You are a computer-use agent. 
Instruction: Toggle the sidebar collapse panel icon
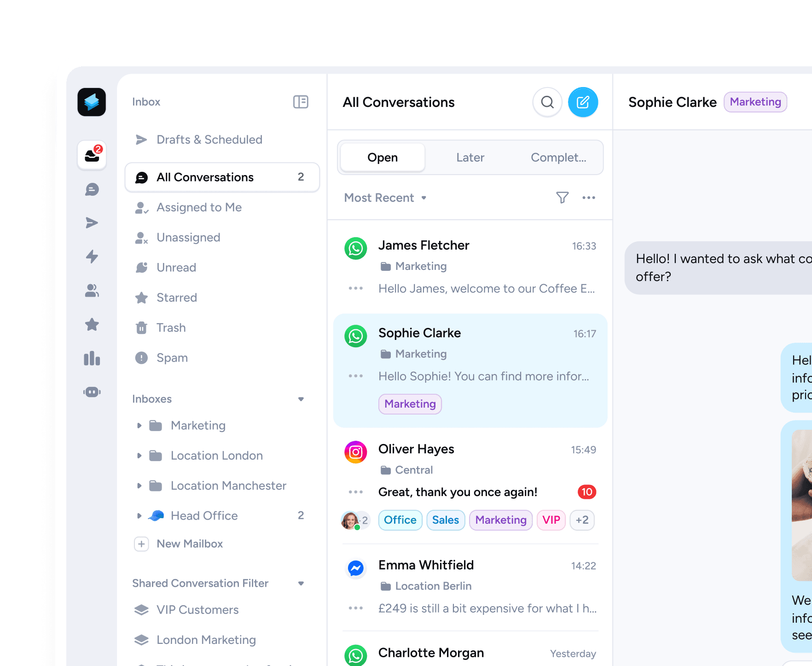coord(301,102)
